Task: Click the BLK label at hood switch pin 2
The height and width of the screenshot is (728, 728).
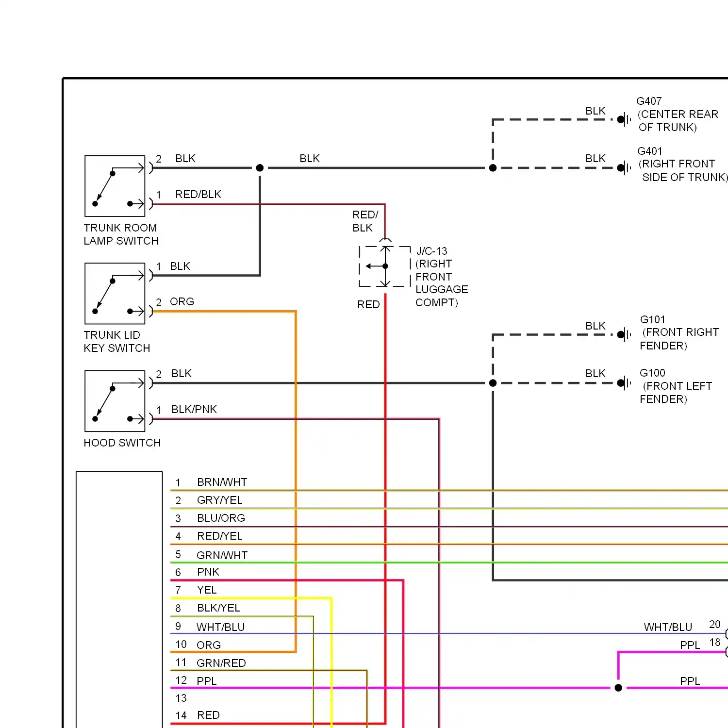Action: 182,373
